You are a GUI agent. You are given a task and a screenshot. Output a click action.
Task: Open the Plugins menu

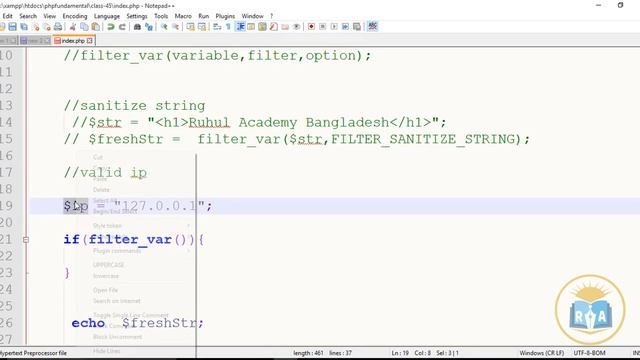(225, 16)
